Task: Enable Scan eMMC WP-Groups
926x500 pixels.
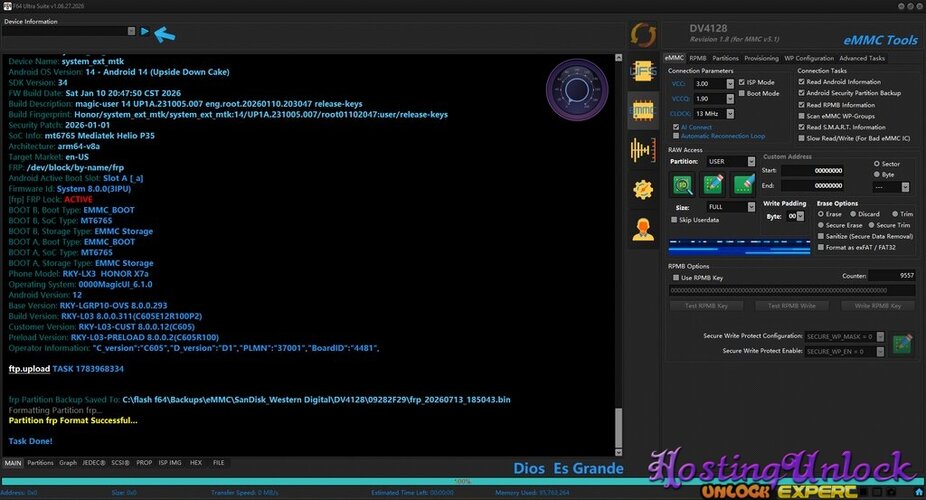Action: point(801,116)
